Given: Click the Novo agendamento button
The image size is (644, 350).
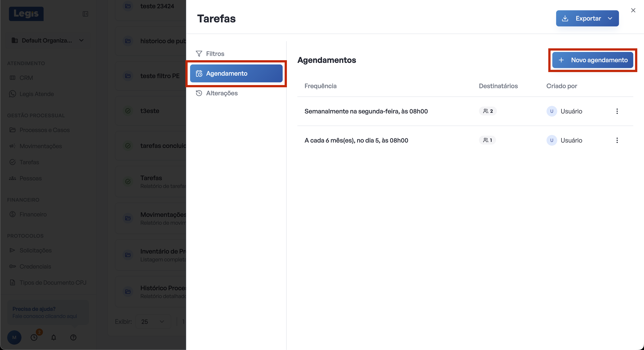Looking at the screenshot, I should [593, 60].
